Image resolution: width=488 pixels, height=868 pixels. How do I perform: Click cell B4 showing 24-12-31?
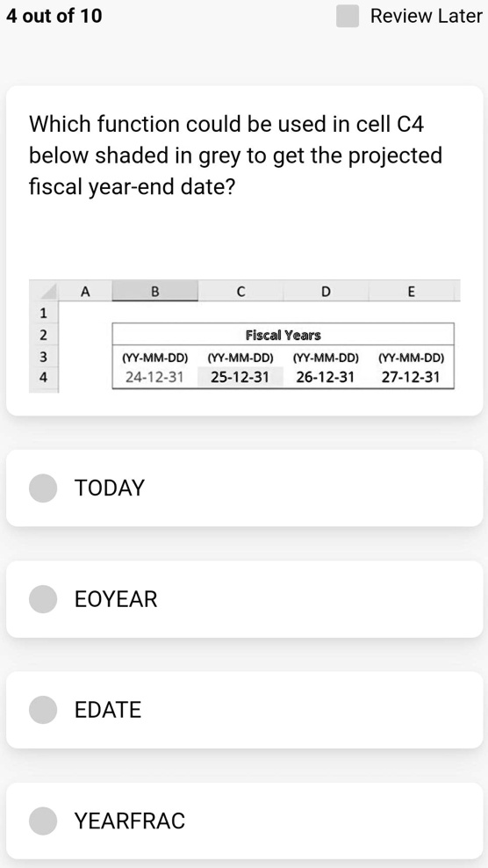point(154,377)
